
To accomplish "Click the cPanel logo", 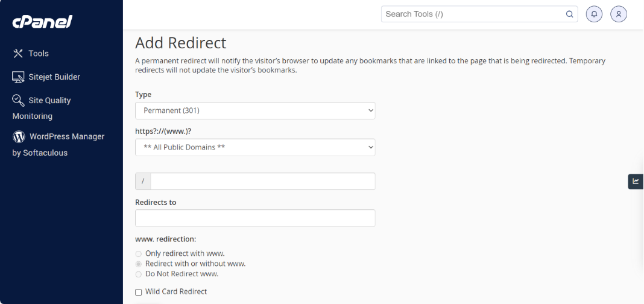I will [x=42, y=22].
